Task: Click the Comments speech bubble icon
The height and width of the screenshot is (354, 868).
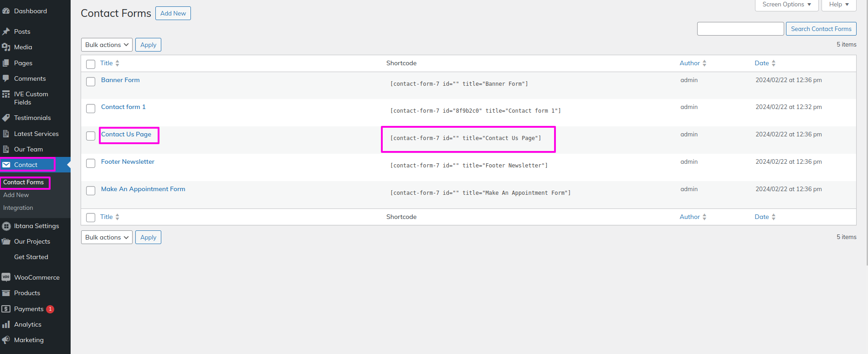Action: (6, 78)
